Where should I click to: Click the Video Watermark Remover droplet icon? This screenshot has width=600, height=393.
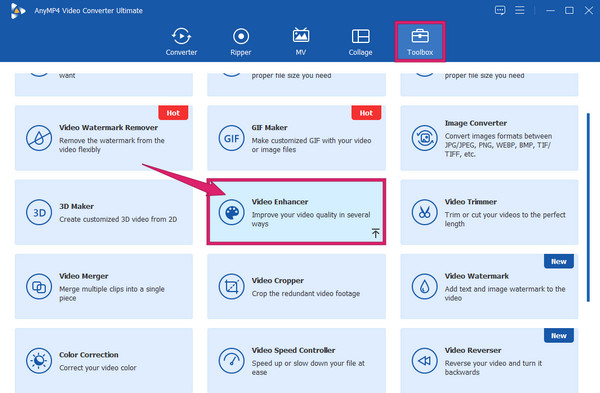[39, 138]
